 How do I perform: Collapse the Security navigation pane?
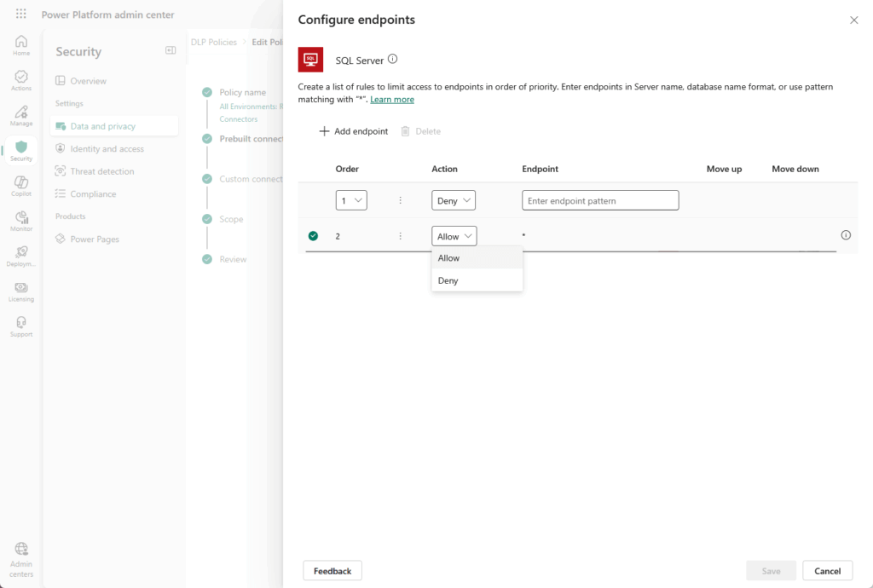click(171, 50)
